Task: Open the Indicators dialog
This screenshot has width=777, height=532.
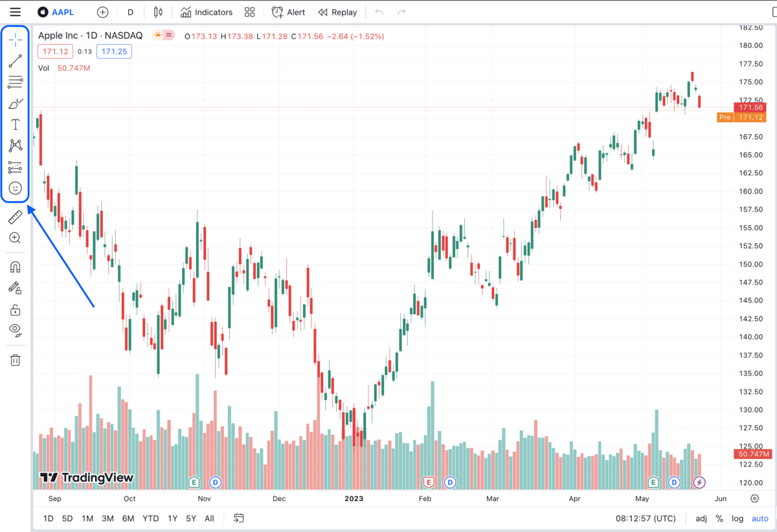Action: click(207, 12)
